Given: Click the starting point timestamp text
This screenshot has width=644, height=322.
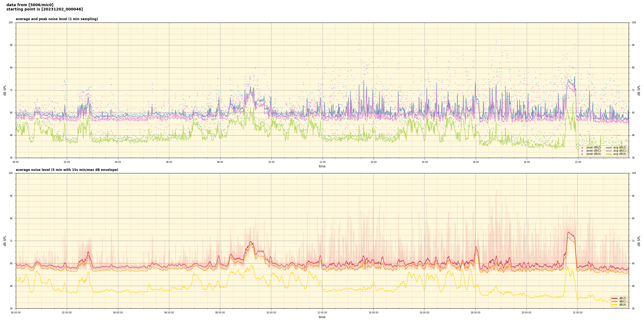Looking at the screenshot, I should click(x=45, y=9).
